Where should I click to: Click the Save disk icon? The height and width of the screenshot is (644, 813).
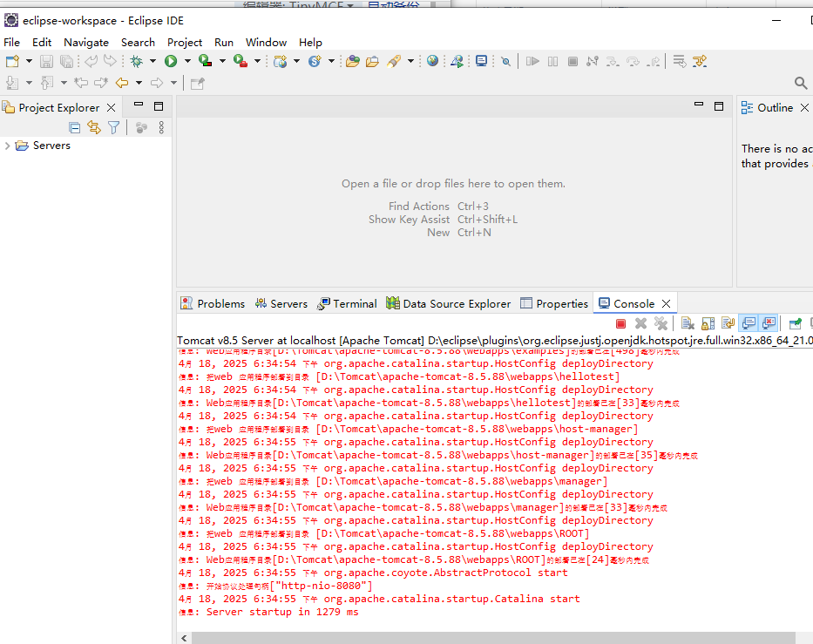coord(46,61)
